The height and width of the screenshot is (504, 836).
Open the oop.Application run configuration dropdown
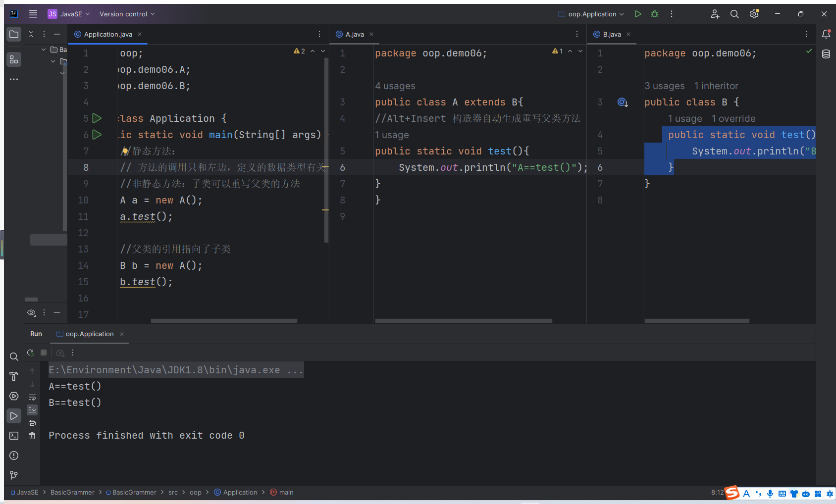pyautogui.click(x=591, y=14)
